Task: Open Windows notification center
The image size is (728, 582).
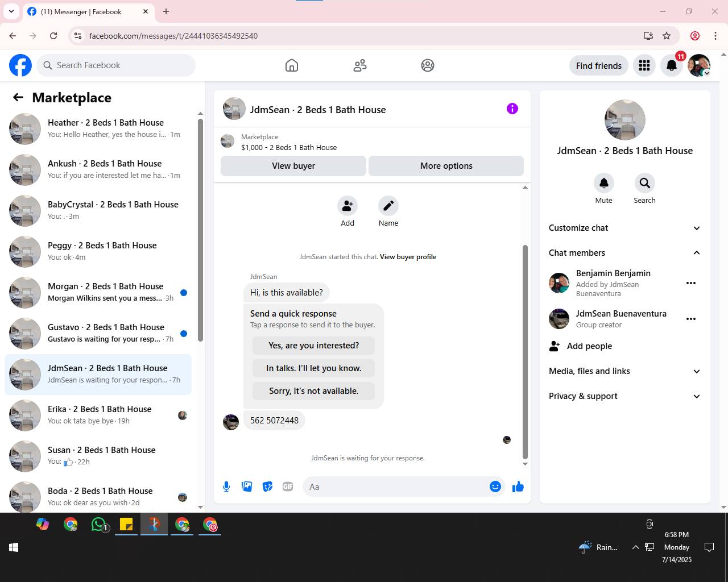Action: pyautogui.click(x=709, y=547)
